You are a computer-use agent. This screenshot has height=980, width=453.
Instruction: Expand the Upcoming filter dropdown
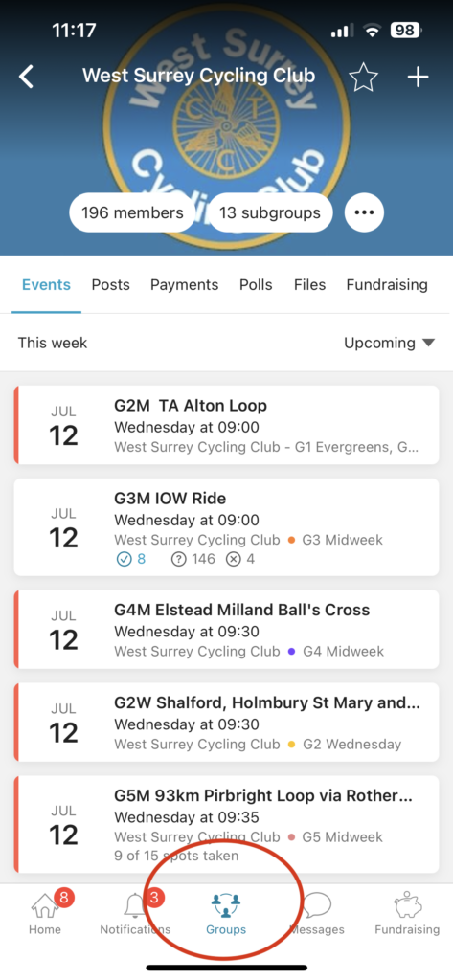coord(389,343)
